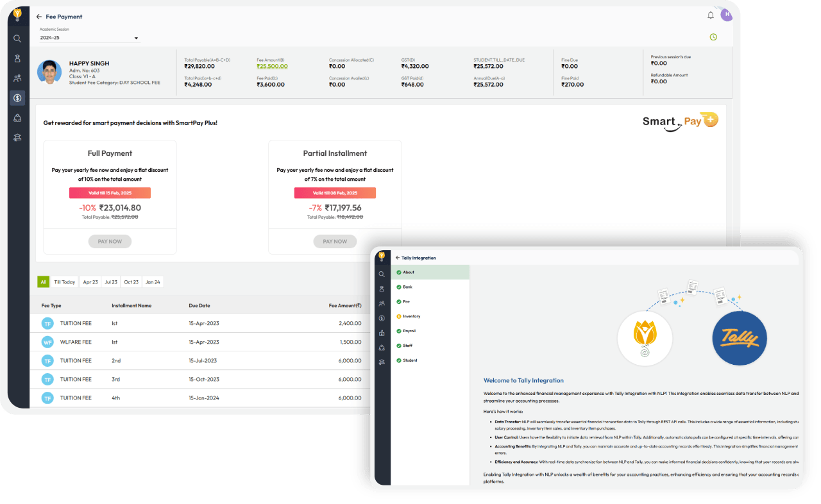Click the WF badge next to WLFARE FEE

pyautogui.click(x=48, y=342)
